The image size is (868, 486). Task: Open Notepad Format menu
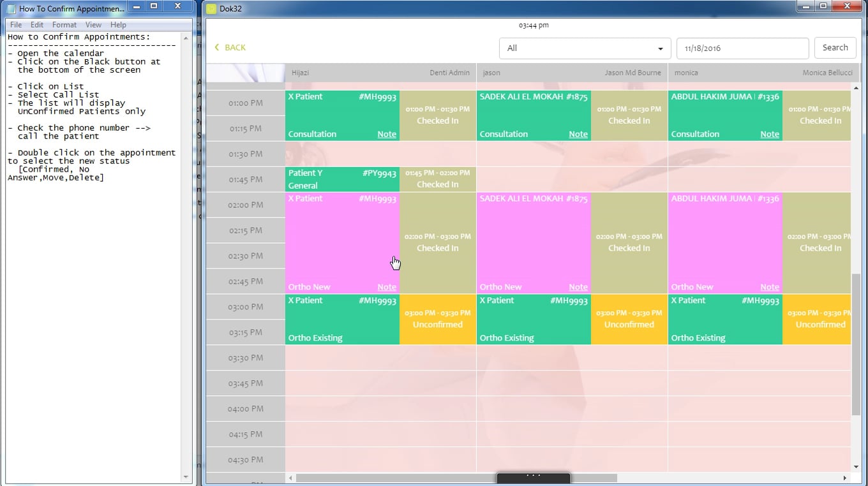click(x=64, y=25)
